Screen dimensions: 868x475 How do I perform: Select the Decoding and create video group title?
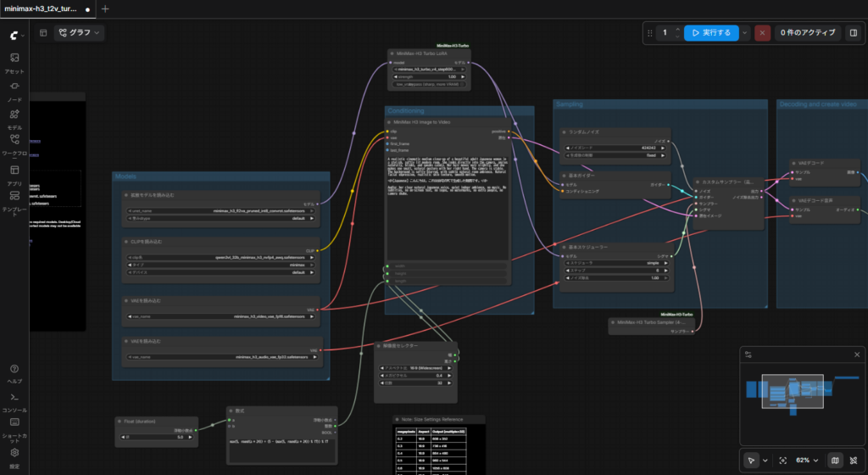tap(818, 104)
